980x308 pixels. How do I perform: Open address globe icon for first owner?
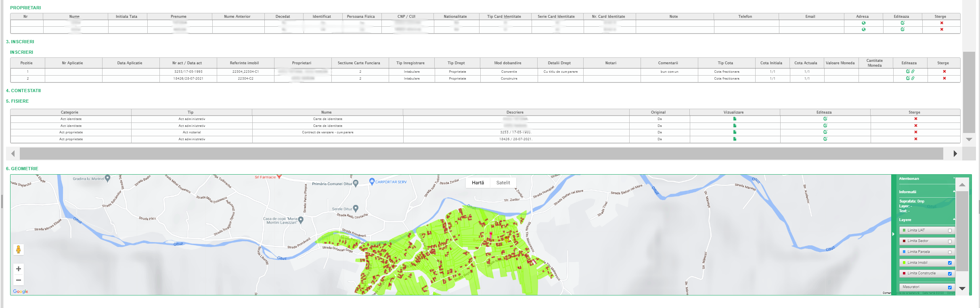(x=863, y=23)
